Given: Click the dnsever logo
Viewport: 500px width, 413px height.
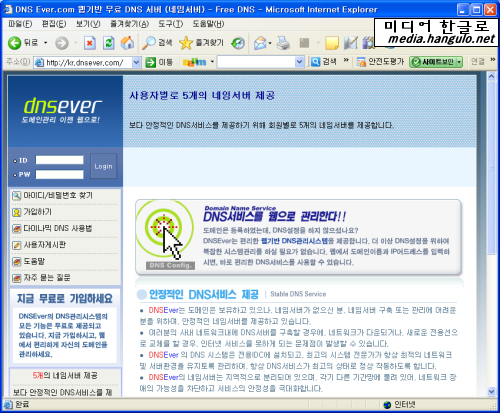Looking at the screenshot, I should [62, 110].
